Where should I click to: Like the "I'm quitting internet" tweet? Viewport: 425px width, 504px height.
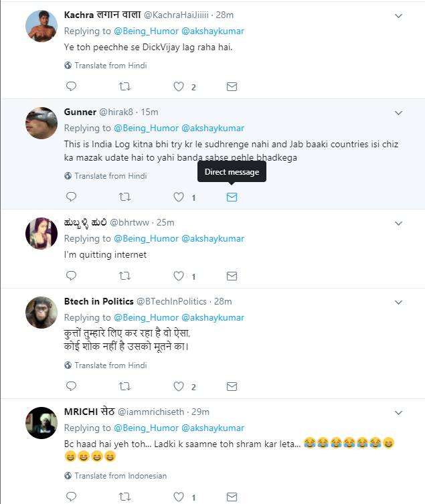tap(179, 276)
